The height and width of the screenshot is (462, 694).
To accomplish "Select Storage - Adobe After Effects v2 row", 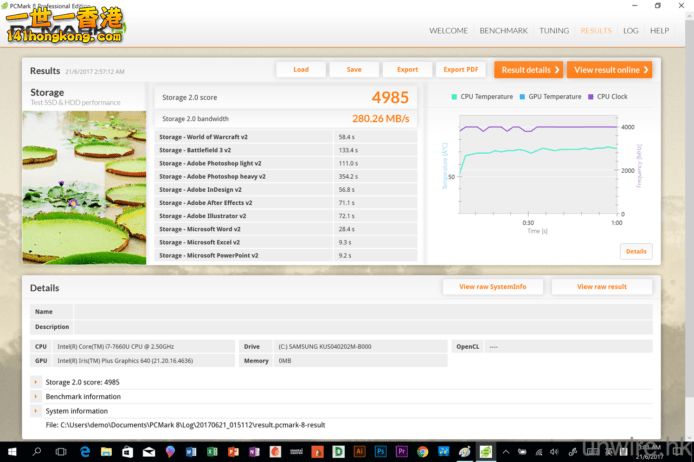I will 286,203.
